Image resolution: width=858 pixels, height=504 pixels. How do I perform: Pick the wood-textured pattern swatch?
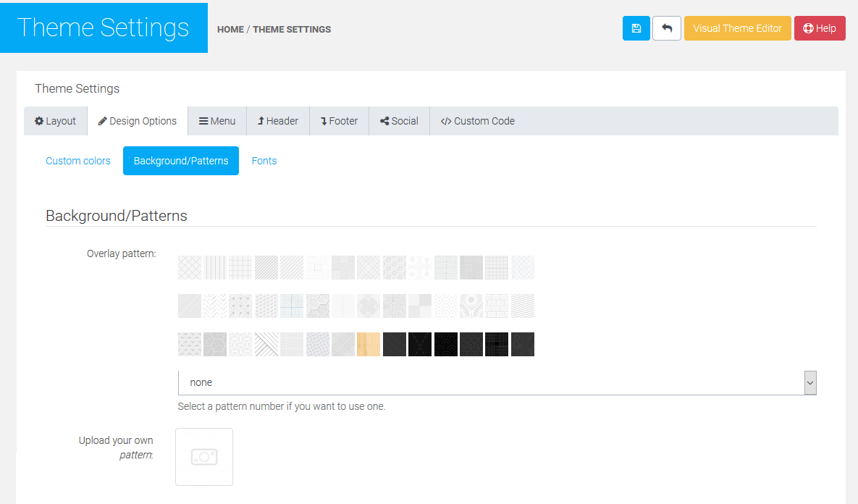[x=369, y=344]
